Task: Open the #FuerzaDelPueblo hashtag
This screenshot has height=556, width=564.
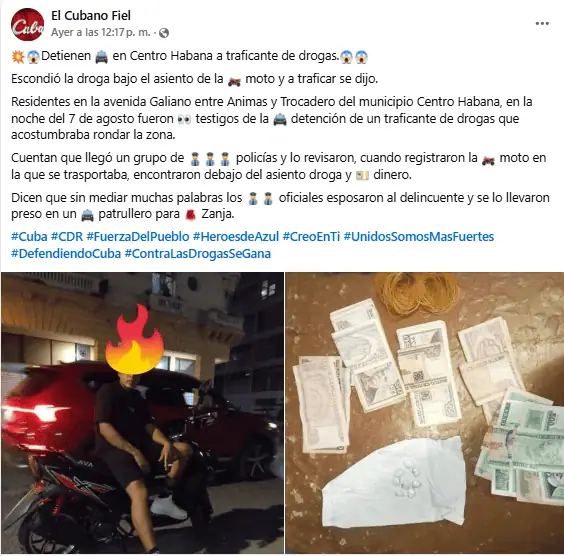Action: point(138,237)
